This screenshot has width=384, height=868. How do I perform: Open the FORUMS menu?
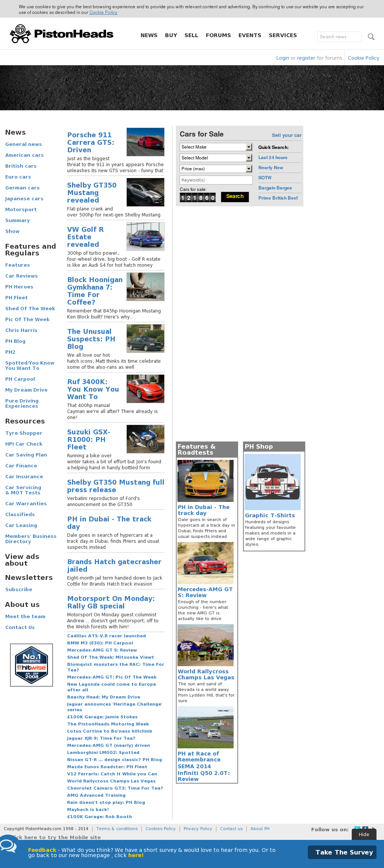click(218, 35)
